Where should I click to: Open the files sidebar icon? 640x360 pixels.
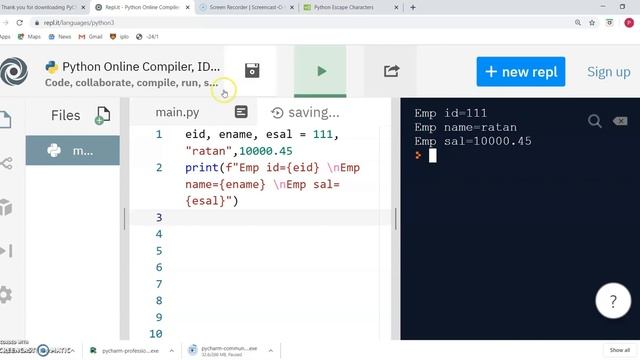click(5, 120)
